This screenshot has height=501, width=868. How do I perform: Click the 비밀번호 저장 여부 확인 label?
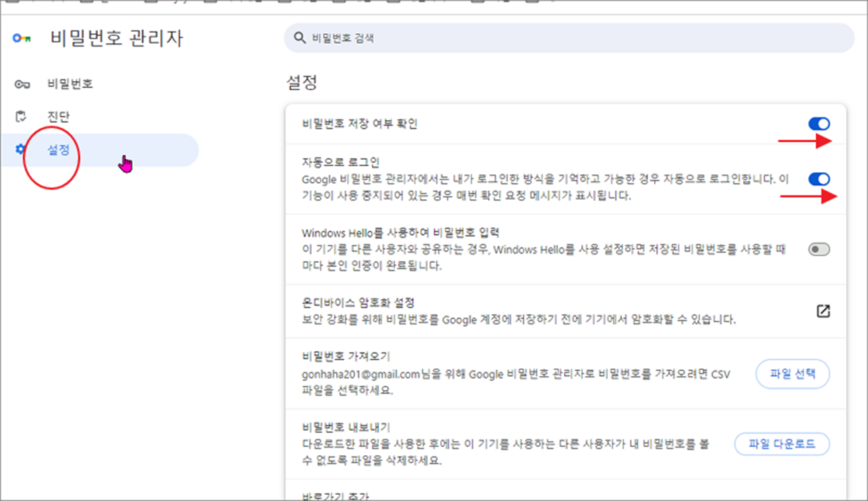pyautogui.click(x=360, y=124)
